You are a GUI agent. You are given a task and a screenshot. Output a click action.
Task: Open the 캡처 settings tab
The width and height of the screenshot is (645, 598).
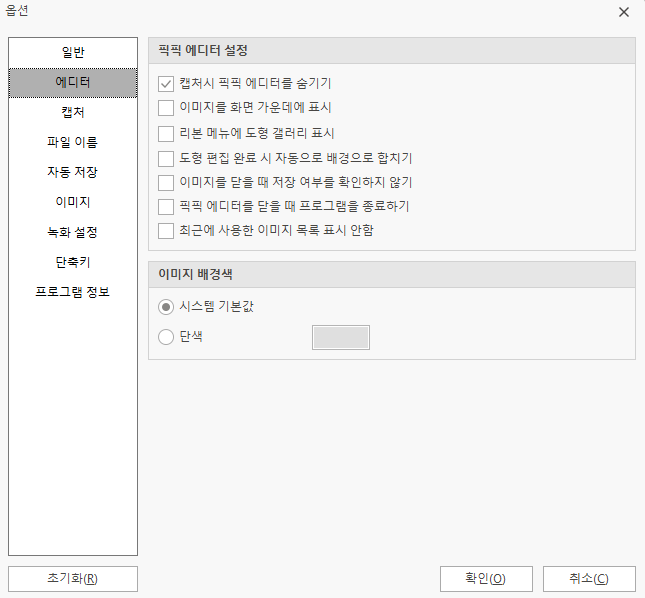(73, 112)
